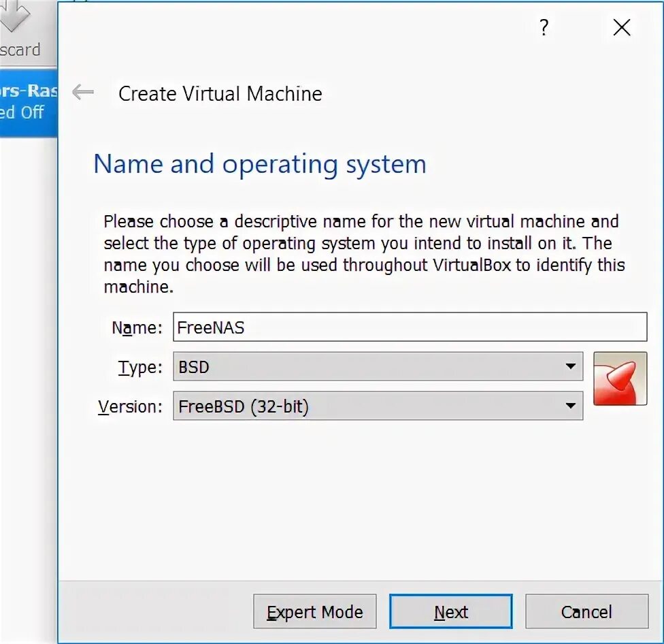Click the help question mark icon

point(544,27)
